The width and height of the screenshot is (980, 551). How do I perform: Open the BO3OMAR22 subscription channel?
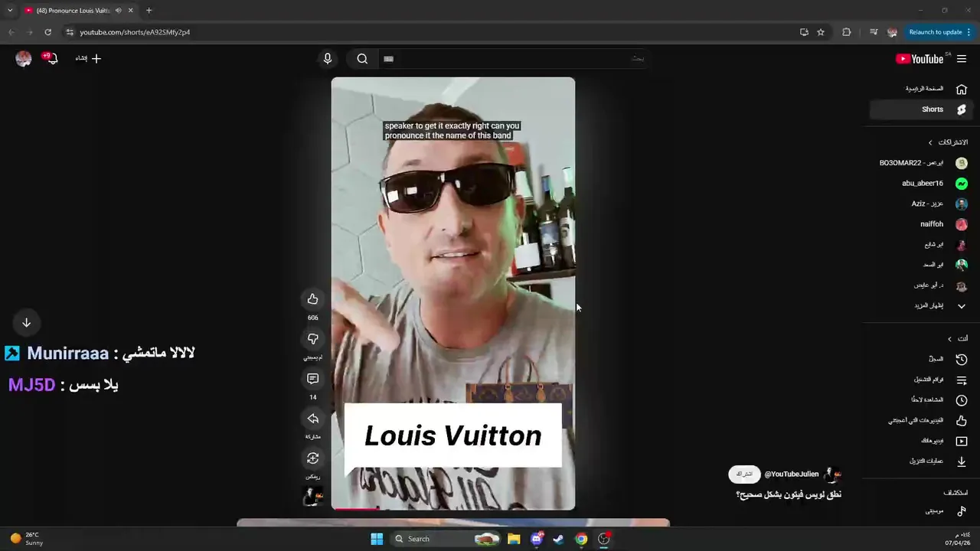(x=923, y=163)
